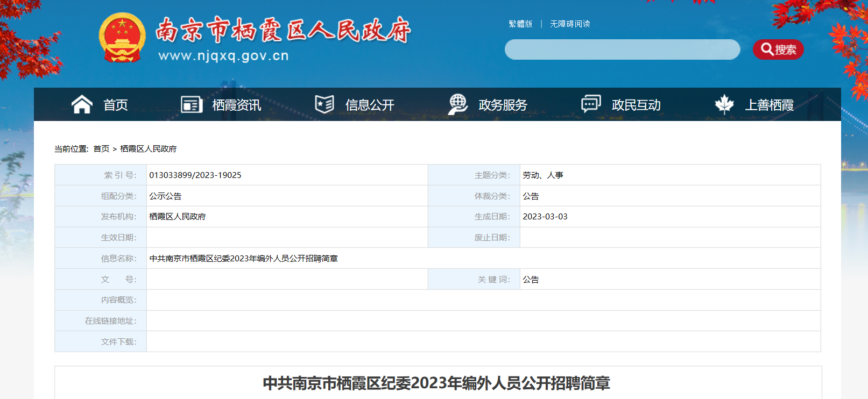The height and width of the screenshot is (399, 868).
Task: Select the 上善栖霞 menu item
Action: [x=769, y=105]
